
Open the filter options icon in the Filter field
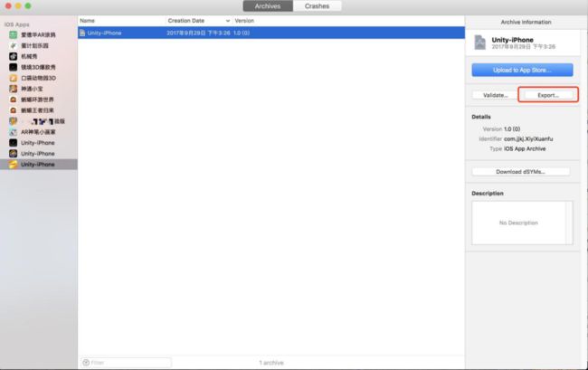(x=86, y=363)
